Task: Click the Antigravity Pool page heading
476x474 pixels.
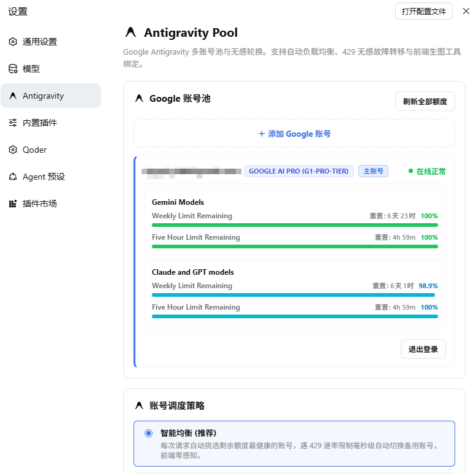Action: pos(191,32)
